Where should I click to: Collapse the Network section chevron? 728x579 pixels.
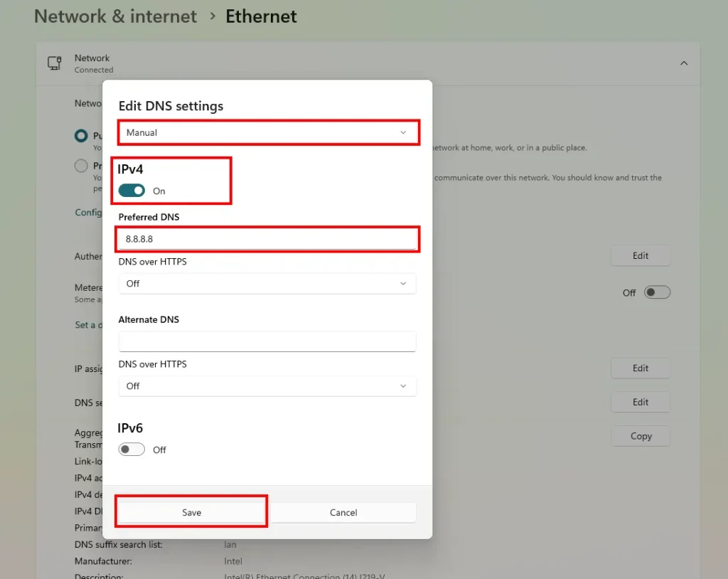pyautogui.click(x=684, y=63)
